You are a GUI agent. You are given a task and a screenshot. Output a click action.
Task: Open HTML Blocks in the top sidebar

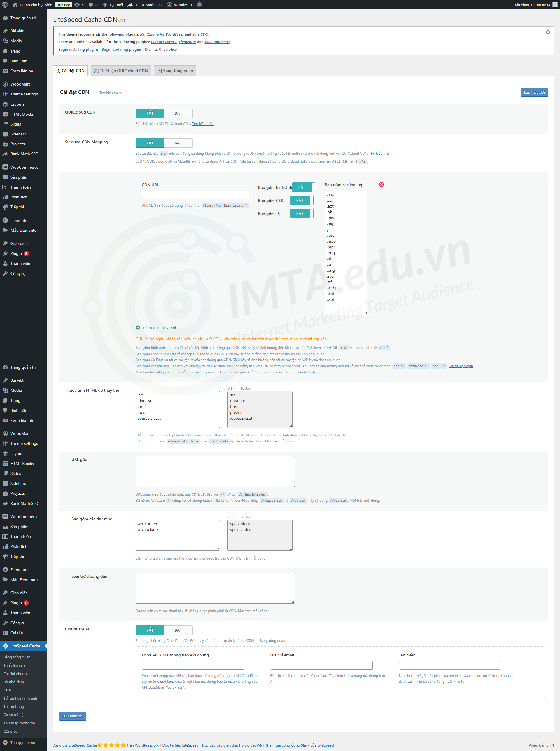22,114
